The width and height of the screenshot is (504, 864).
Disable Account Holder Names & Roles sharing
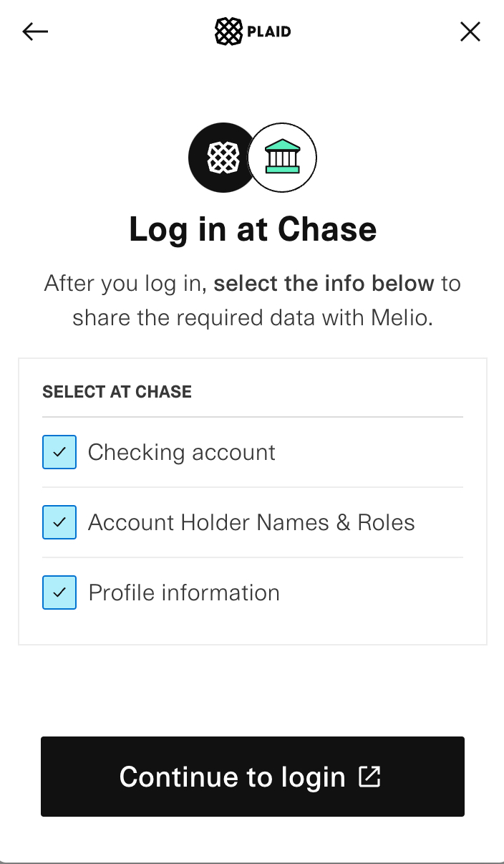point(59,522)
